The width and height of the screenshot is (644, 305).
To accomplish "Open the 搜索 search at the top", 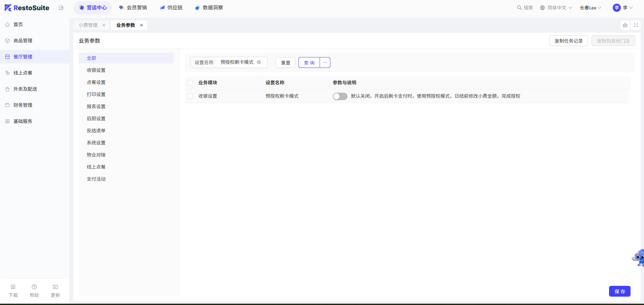I will [x=525, y=8].
